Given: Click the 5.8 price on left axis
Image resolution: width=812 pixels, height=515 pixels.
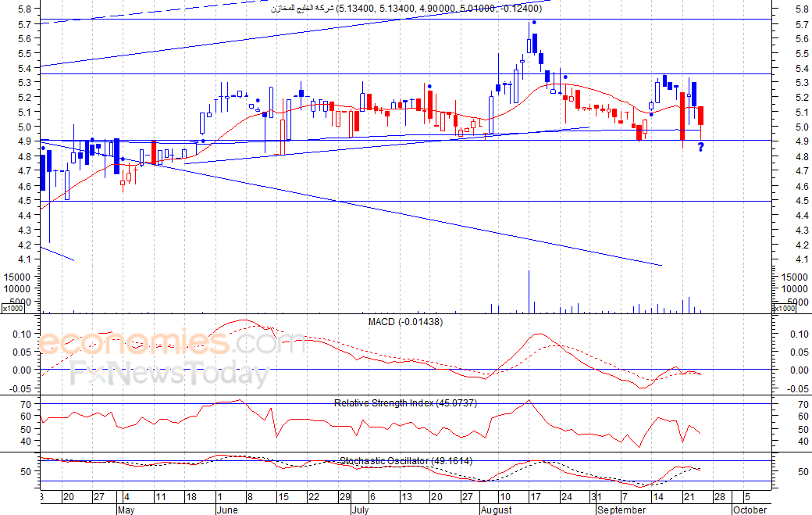Looking at the screenshot, I should (24, 9).
